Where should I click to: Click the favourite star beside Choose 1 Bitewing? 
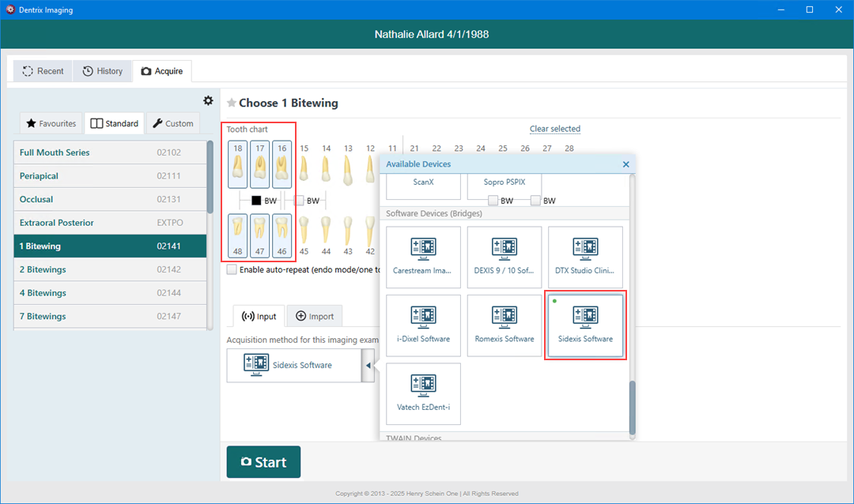(232, 103)
